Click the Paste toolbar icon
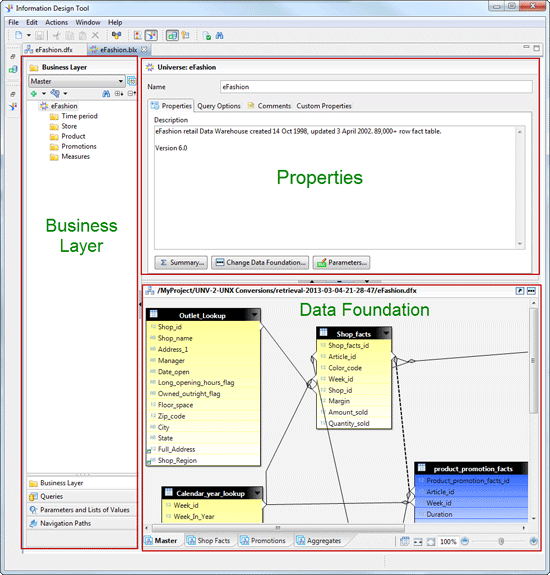Image resolution: width=550 pixels, height=575 pixels. [82, 35]
